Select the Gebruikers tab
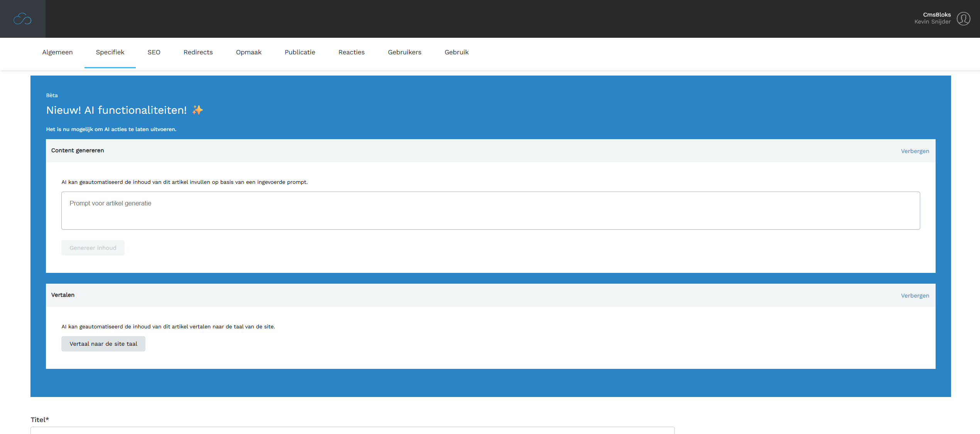Image resolution: width=980 pixels, height=434 pixels. pos(404,52)
